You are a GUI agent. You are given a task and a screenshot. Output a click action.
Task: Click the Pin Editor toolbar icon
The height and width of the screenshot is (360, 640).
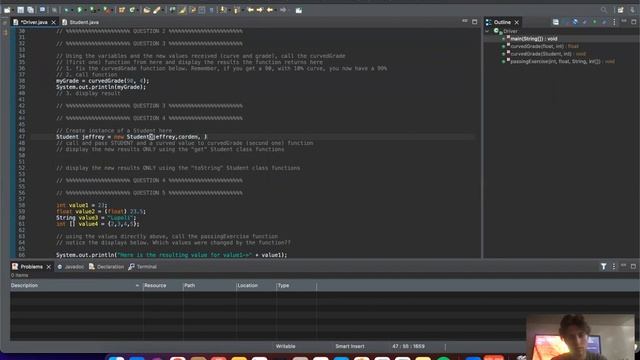pyautogui.click(x=299, y=10)
